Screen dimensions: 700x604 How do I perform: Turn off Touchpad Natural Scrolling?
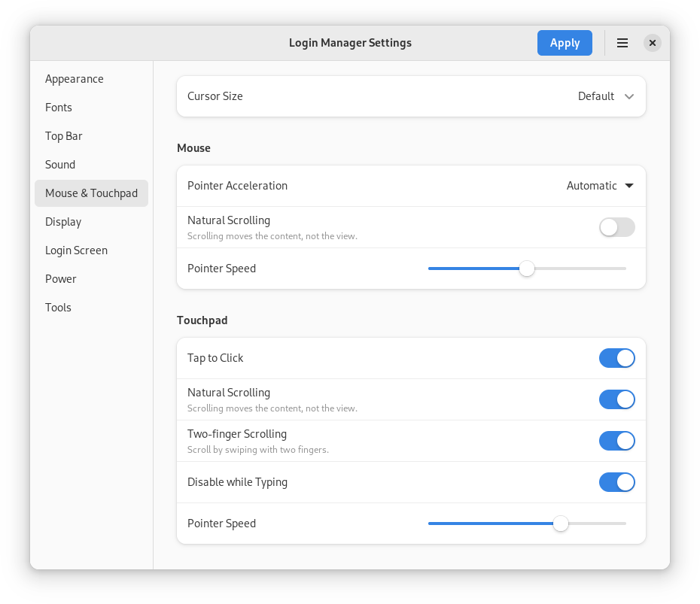pos(616,399)
